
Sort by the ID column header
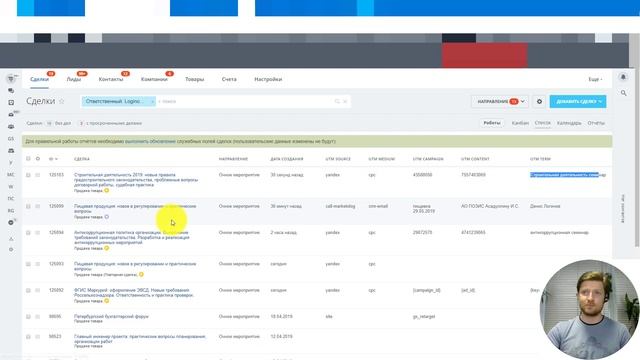(x=53, y=159)
